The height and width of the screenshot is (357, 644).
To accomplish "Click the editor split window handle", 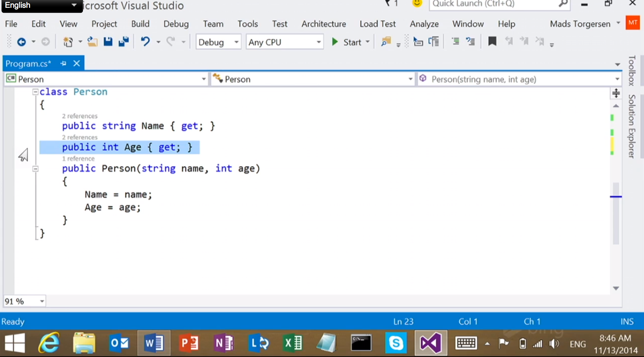I will click(616, 93).
